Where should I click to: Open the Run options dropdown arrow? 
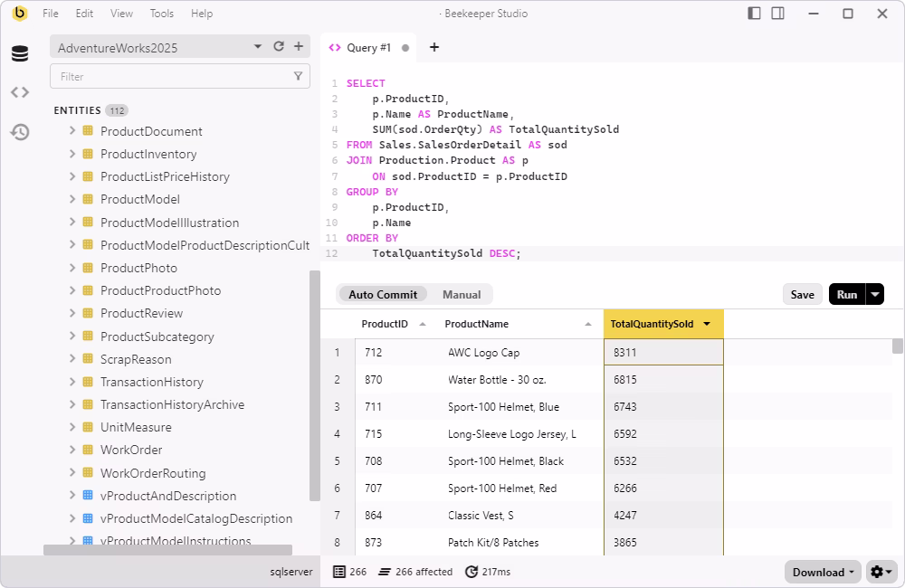pyautogui.click(x=875, y=294)
